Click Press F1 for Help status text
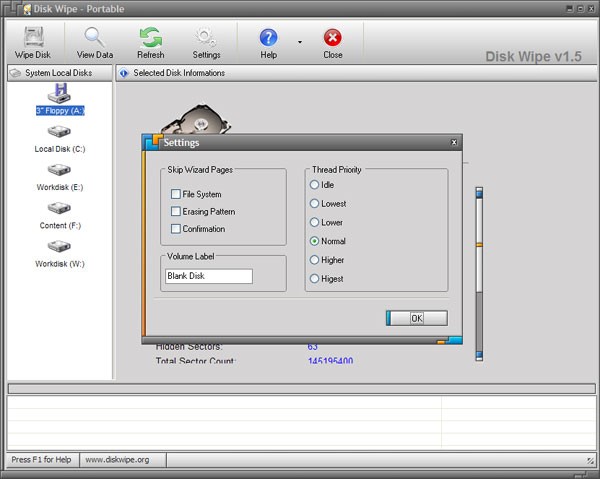 point(41,459)
